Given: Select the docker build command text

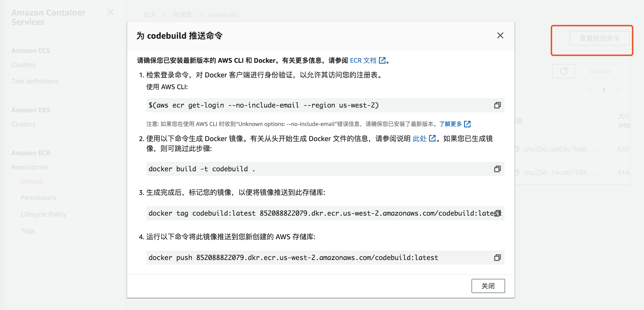Looking at the screenshot, I should click(202, 169).
